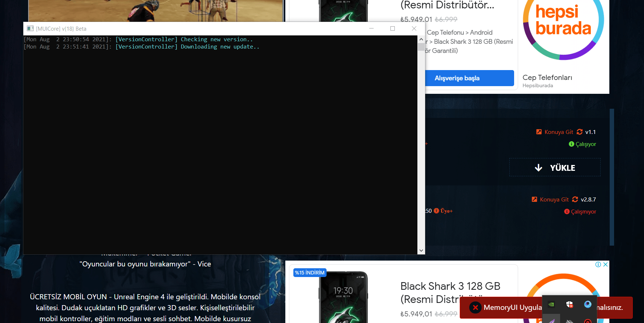Viewport: 644px width, 323px height.
Task: Click the '₺5.949,01' price in bottom ad
Action: [x=416, y=314]
